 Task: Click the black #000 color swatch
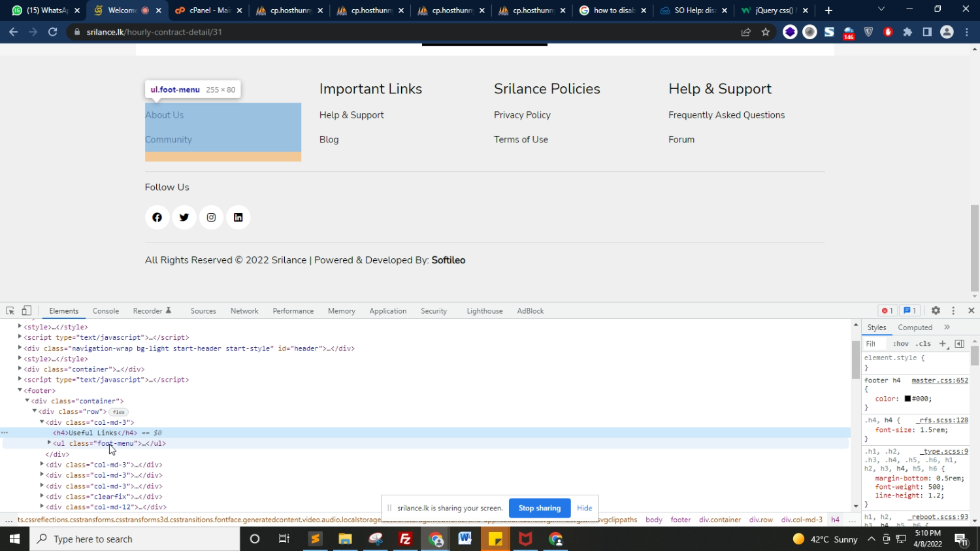point(907,399)
